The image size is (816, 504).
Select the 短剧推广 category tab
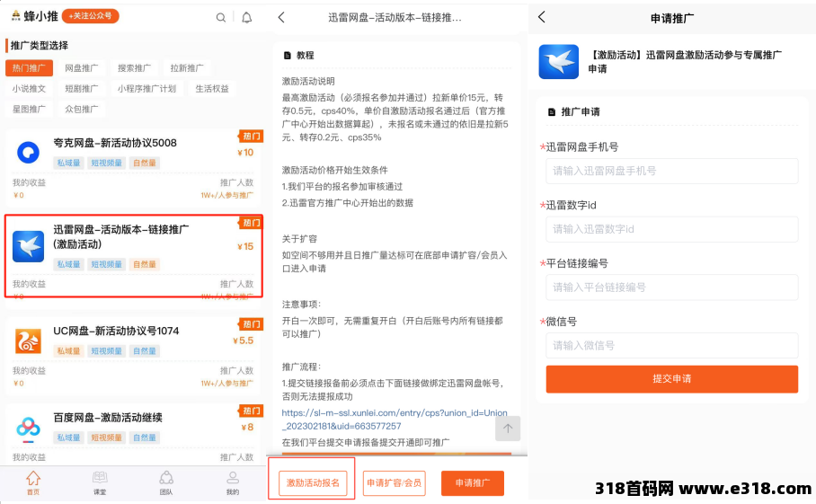point(82,88)
